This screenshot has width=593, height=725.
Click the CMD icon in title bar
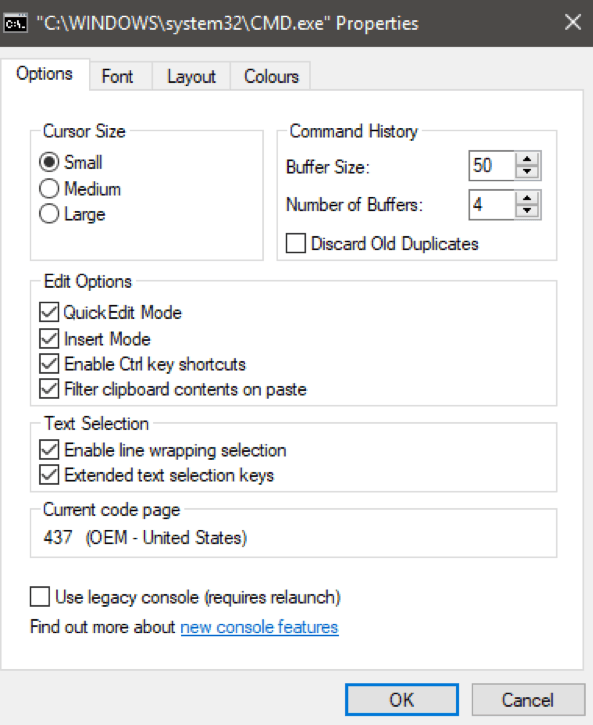16,23
